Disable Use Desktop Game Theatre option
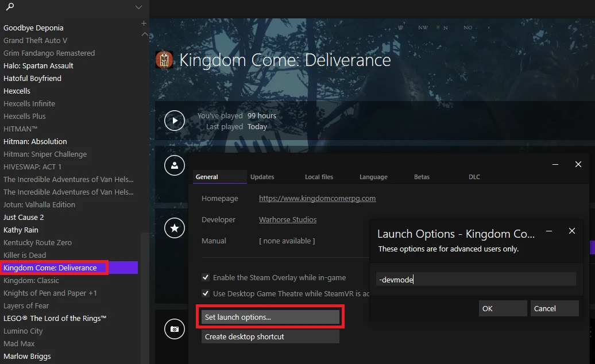 tap(205, 293)
